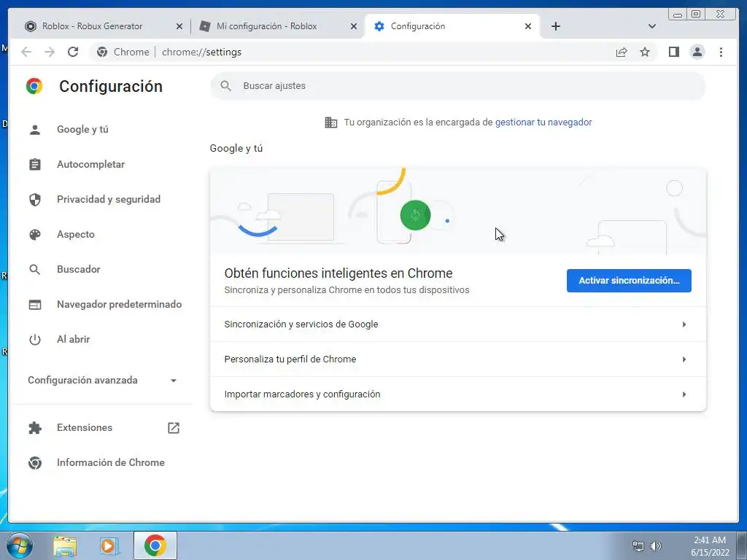Click the search magnifier icon in Buscar ajustes

click(226, 86)
